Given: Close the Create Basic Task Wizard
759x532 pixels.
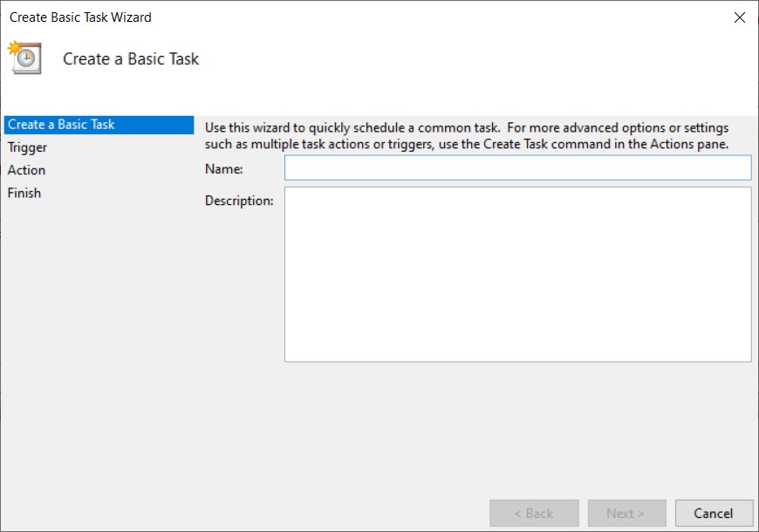Looking at the screenshot, I should [x=740, y=17].
